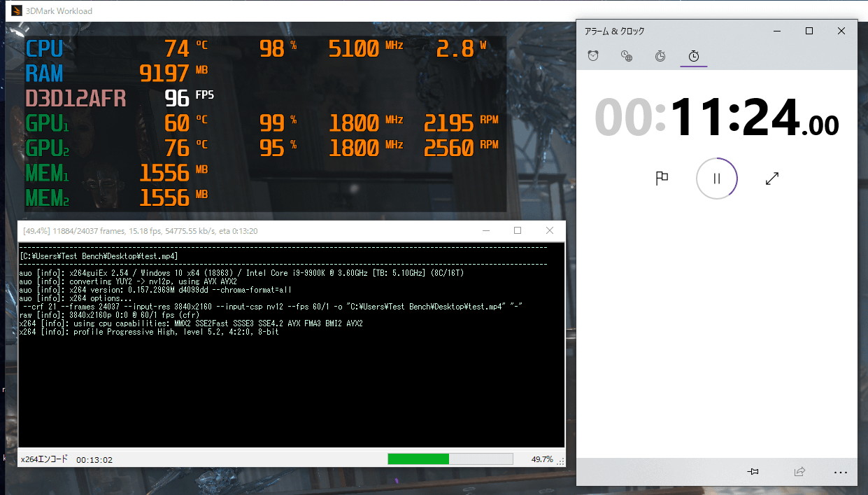This screenshot has width=868, height=495.
Task: Click the encode window title showing 11884/24037 frames
Action: (141, 231)
